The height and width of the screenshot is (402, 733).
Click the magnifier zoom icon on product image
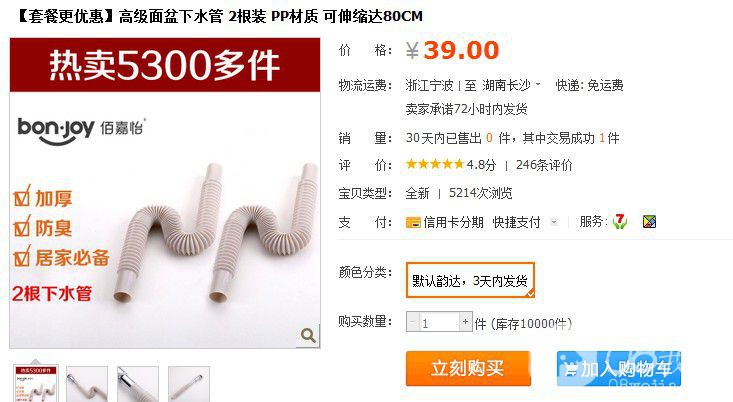pyautogui.click(x=308, y=335)
